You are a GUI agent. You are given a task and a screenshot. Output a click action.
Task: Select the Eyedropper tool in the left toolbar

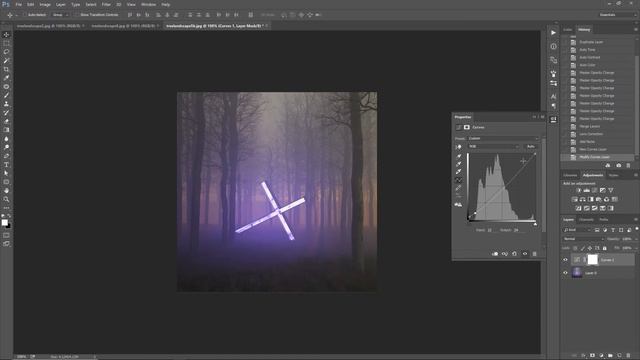(x=6, y=78)
